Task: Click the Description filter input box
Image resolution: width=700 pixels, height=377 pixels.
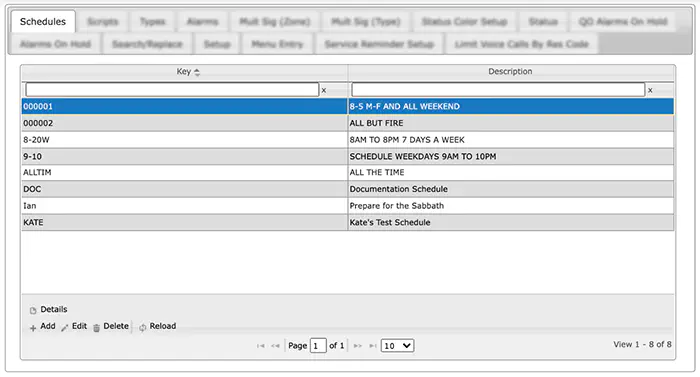Action: [x=498, y=90]
